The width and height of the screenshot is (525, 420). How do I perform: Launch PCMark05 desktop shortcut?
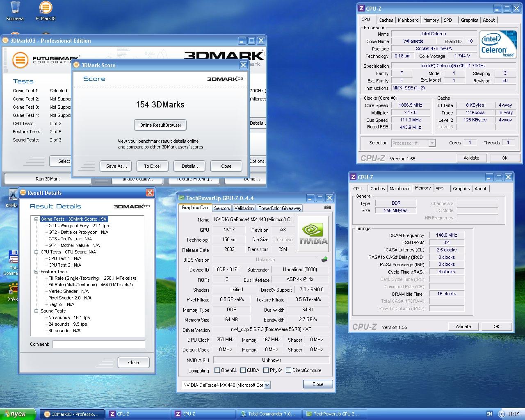click(x=46, y=11)
